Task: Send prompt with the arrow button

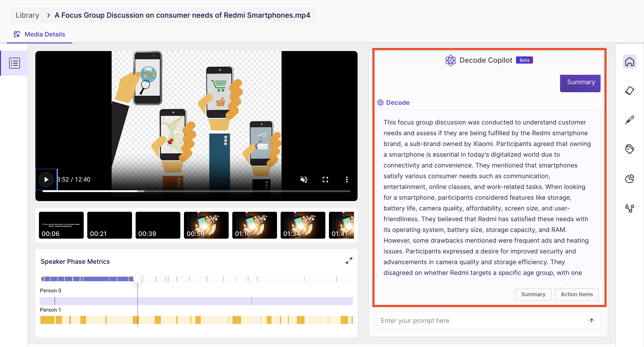Action: [x=591, y=321]
